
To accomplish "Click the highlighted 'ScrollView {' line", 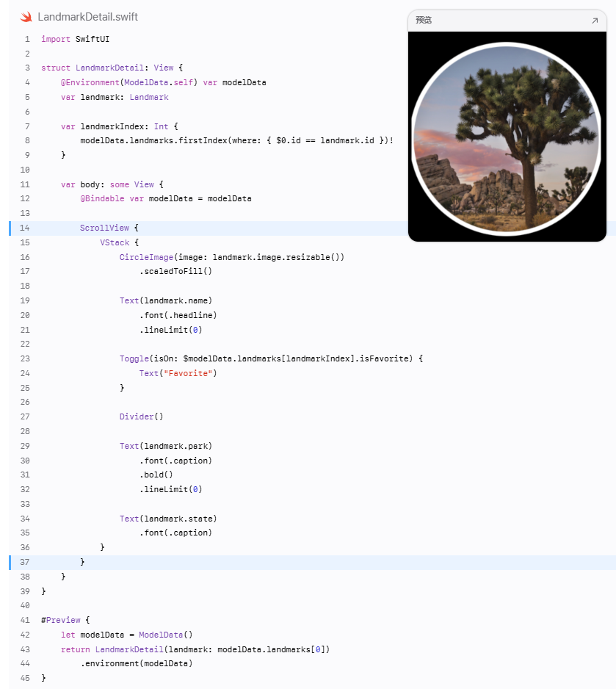I will point(109,228).
